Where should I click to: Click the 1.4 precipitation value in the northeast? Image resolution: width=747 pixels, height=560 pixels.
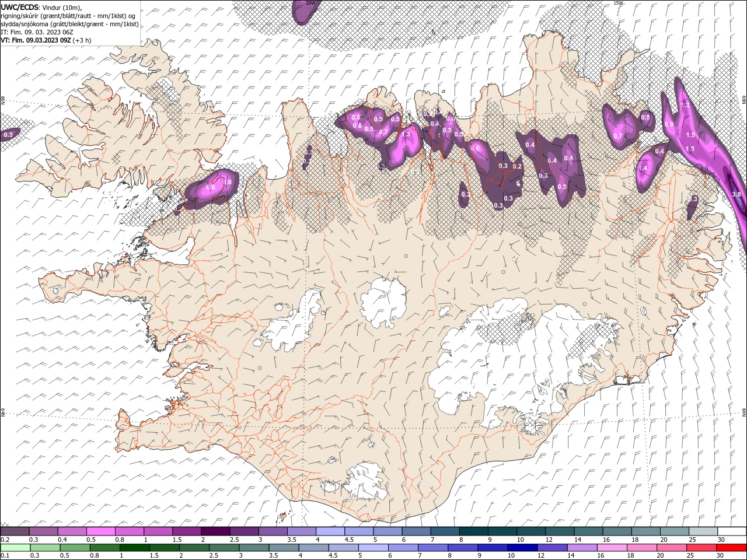point(643,169)
